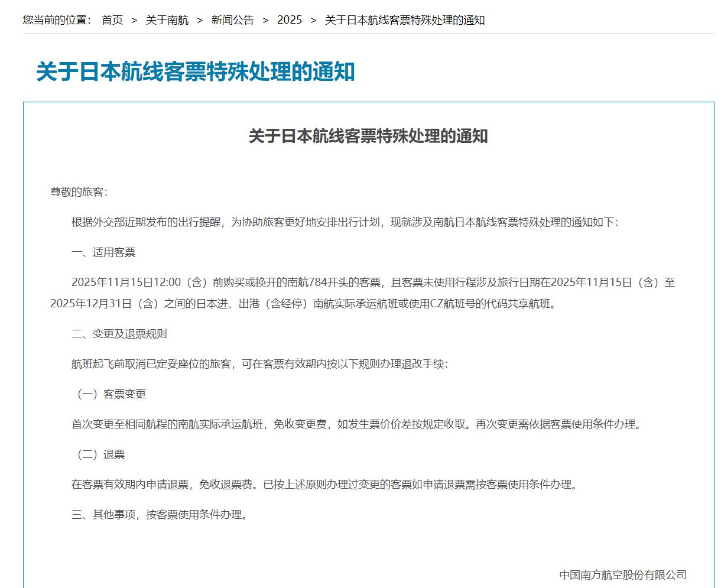Viewport: 721px width, 588px height.
Task: Navigate to 新闻公告 breadcrumb link
Action: (233, 20)
